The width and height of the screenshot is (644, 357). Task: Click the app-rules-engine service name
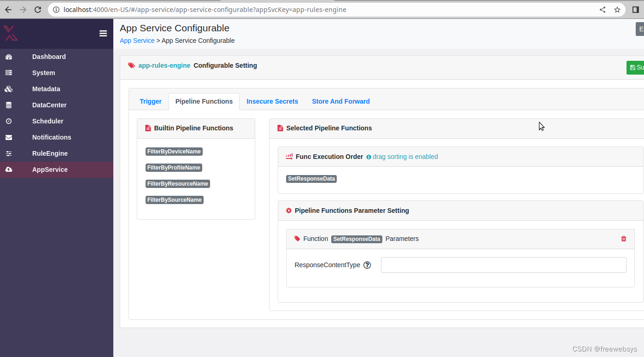pyautogui.click(x=164, y=65)
